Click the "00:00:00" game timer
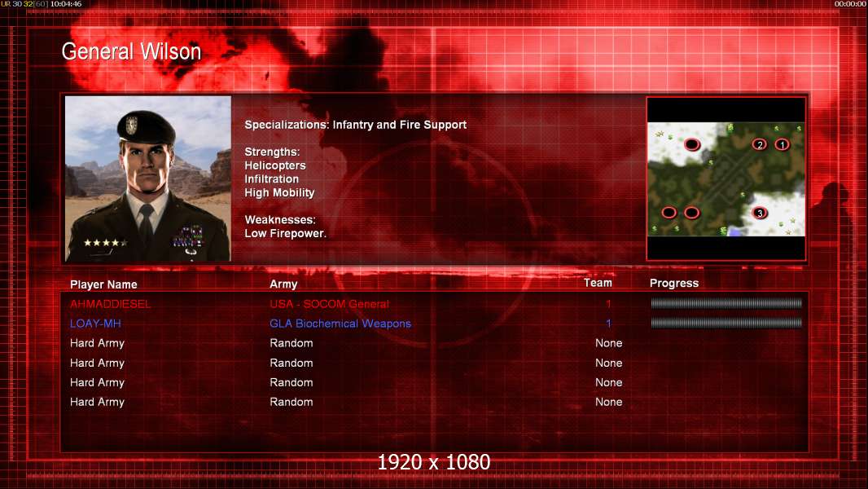Screen dimensions: 868x489 click(x=850, y=4)
